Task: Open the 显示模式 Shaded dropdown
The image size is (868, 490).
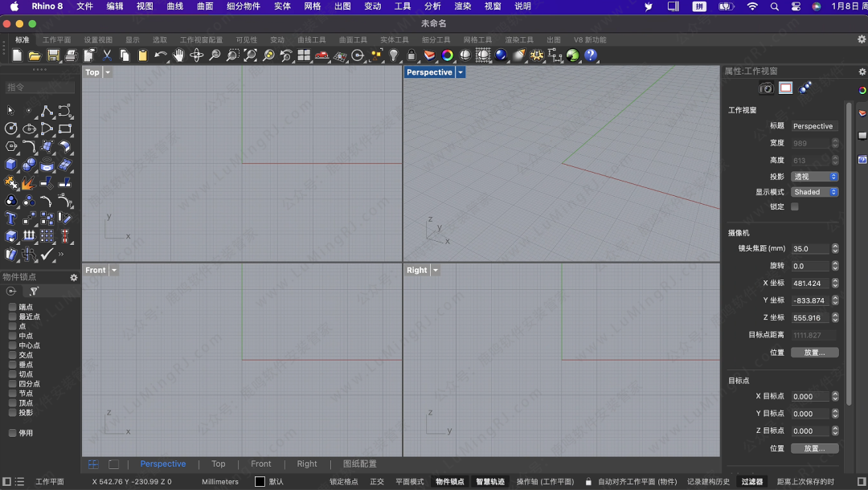Action: click(x=815, y=192)
